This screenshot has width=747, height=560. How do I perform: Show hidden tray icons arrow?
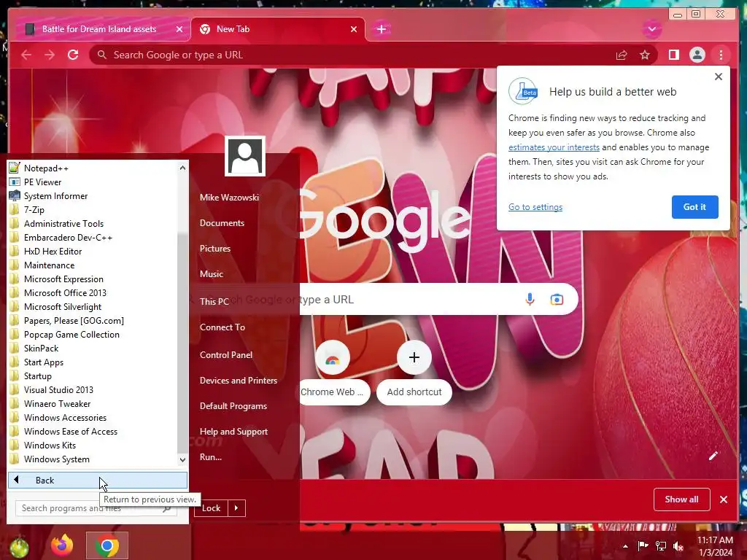[625, 546]
